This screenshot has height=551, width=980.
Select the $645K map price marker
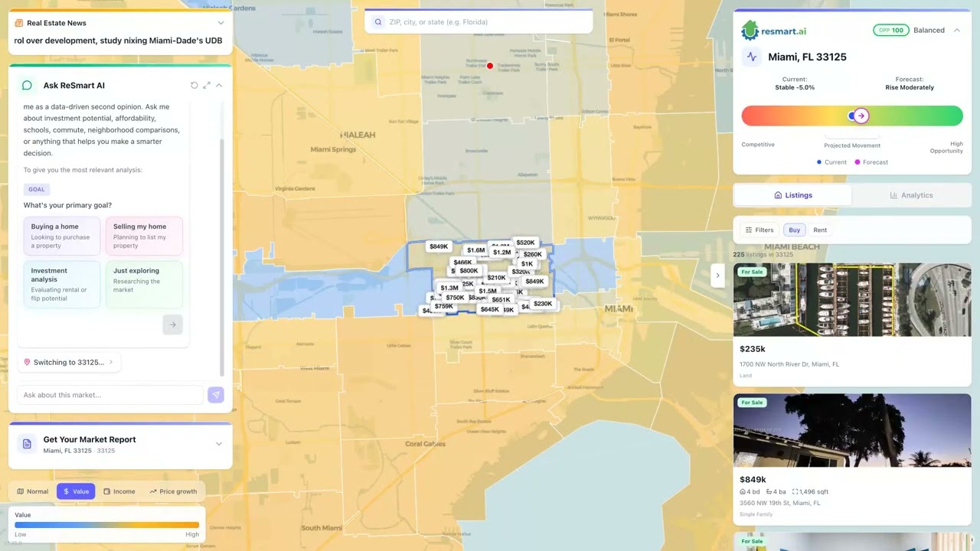click(x=489, y=309)
